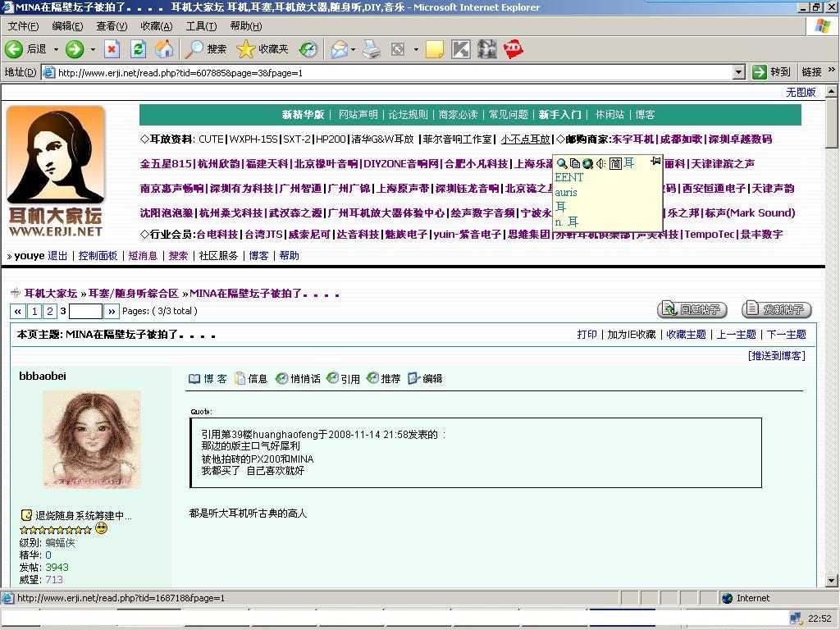This screenshot has width=840, height=630.
Task: Click the 新精华版 navigation link
Action: 304,115
